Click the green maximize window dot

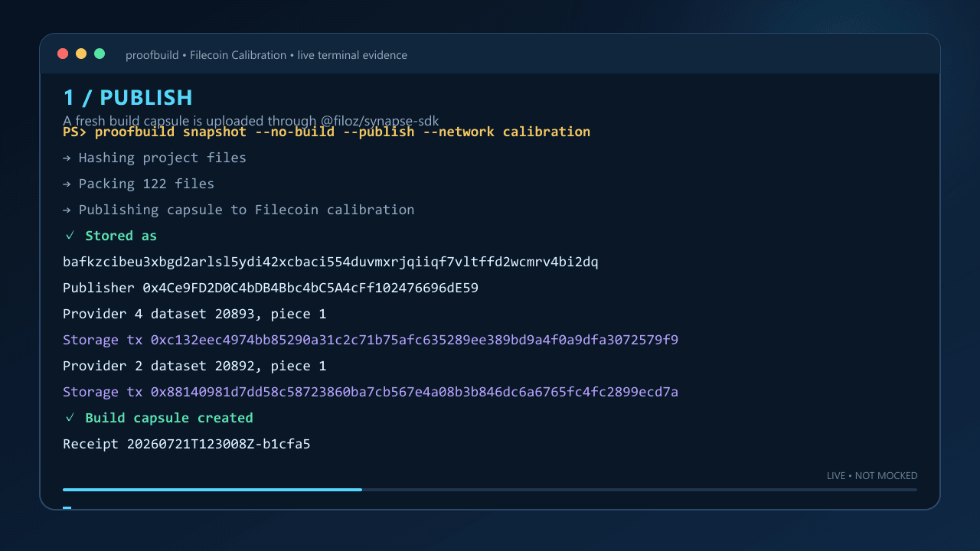coord(100,54)
